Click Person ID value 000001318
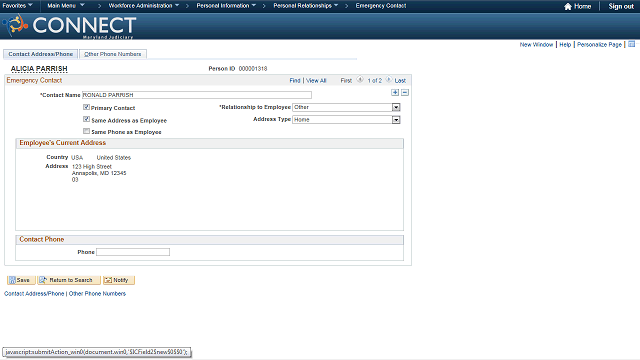 pos(253,69)
